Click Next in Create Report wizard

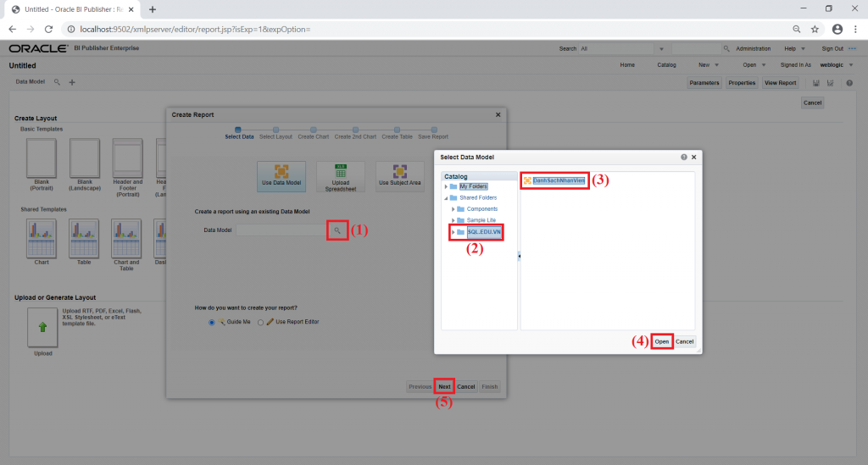pyautogui.click(x=444, y=386)
